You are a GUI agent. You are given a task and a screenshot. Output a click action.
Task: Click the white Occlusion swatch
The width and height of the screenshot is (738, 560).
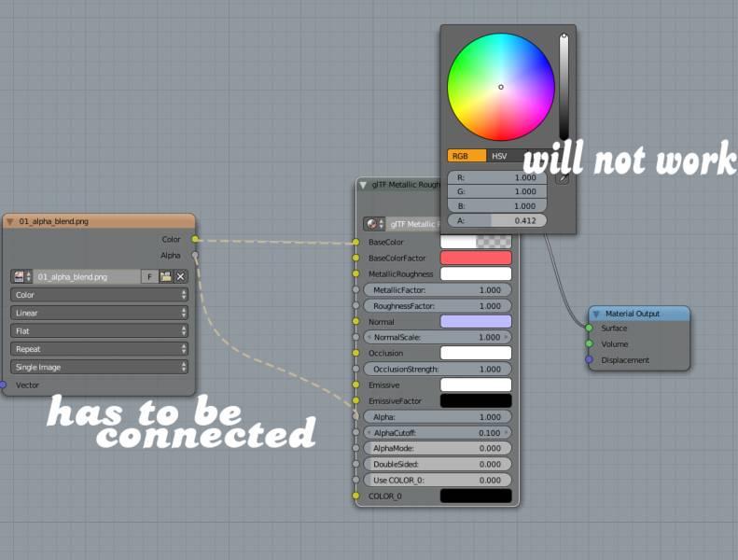(x=476, y=353)
